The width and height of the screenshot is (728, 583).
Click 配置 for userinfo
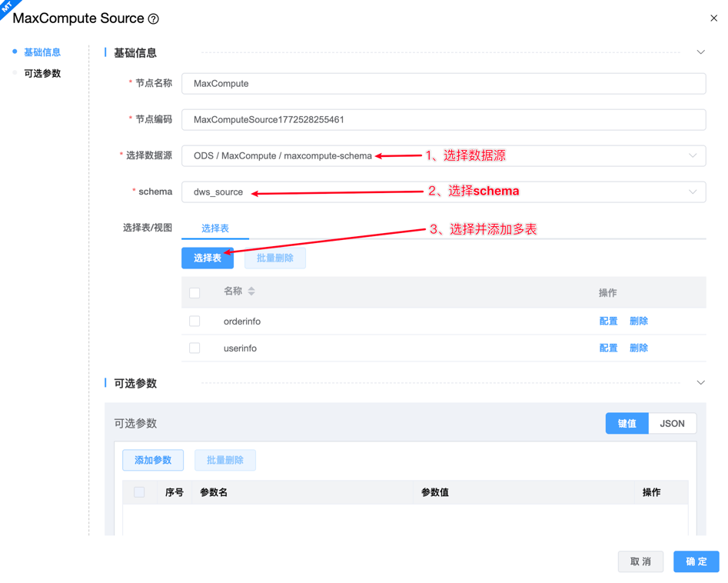(x=608, y=348)
